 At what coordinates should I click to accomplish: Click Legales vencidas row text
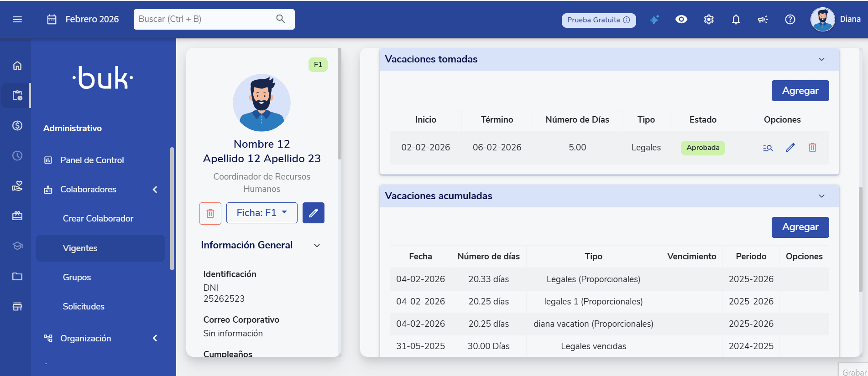593,346
